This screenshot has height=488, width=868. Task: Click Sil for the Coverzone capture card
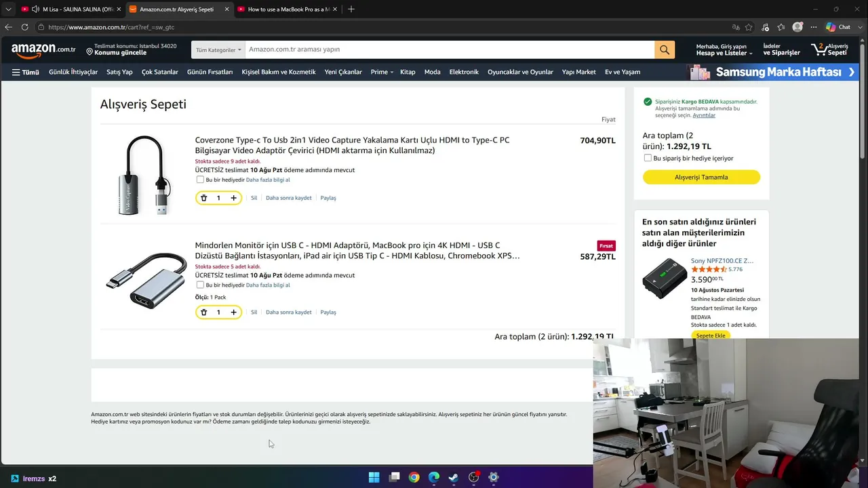pos(254,198)
